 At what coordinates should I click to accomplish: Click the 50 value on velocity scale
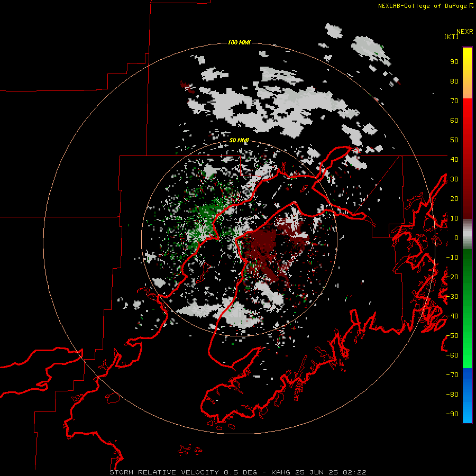454,140
